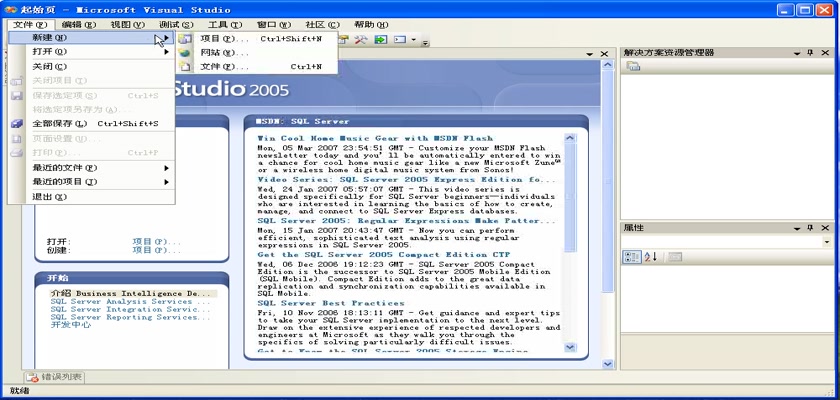Viewport: 840px width, 400px height.
Task: Open the 编辑(E) menu
Action: [79, 25]
